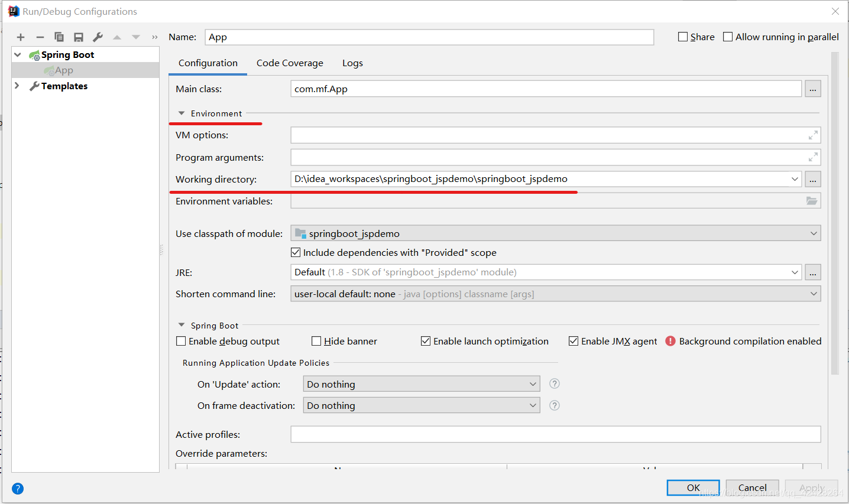Copy the selected configuration
Screen dimensions: 849x504
(x=59, y=37)
